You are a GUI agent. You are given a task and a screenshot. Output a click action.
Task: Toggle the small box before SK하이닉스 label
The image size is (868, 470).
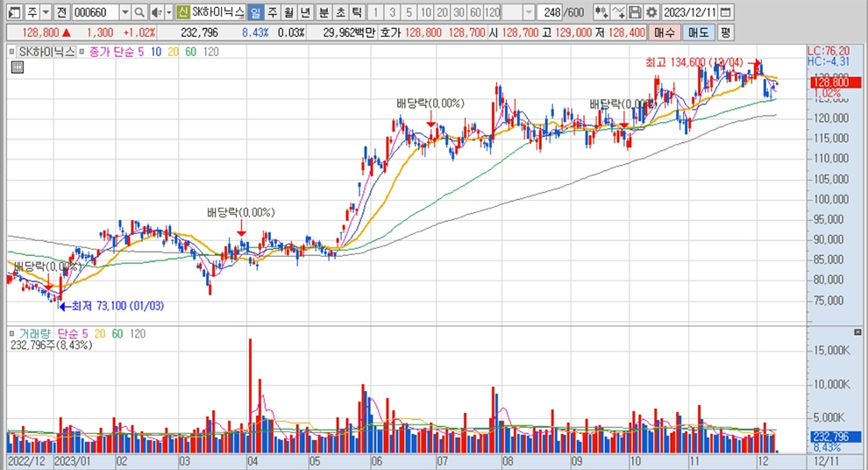click(11, 52)
